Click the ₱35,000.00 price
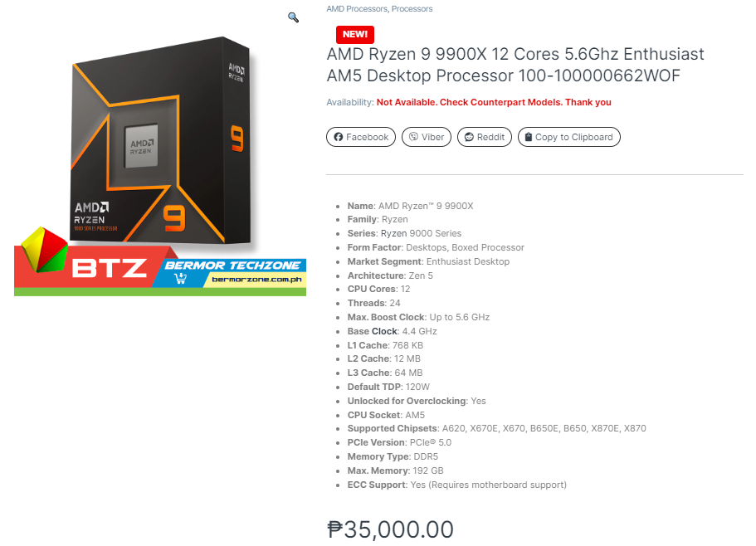This screenshot has height=546, width=756. 390,529
